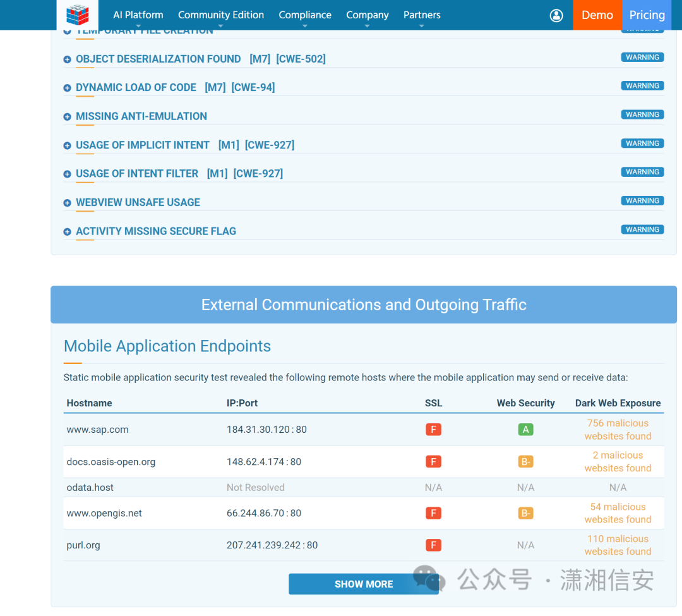This screenshot has width=682, height=616.
Task: Click the orange Demo button
Action: point(597,15)
